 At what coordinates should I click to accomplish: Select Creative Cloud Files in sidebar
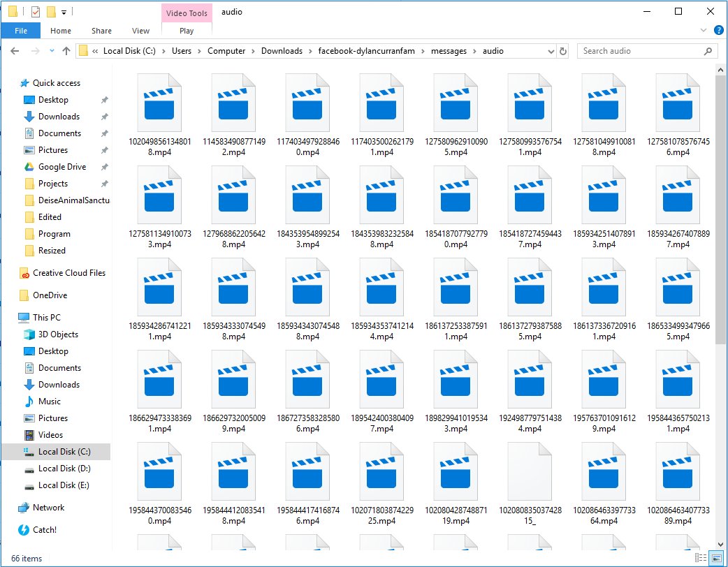(68, 273)
